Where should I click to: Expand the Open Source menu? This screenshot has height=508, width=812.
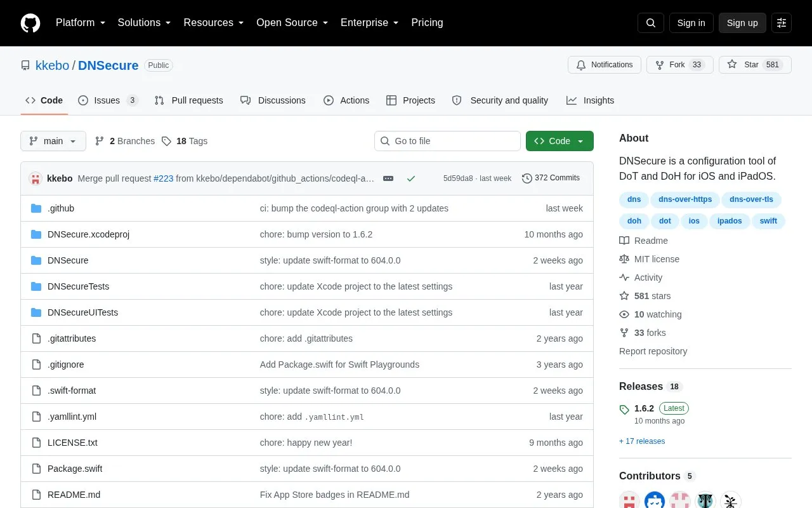click(x=292, y=23)
